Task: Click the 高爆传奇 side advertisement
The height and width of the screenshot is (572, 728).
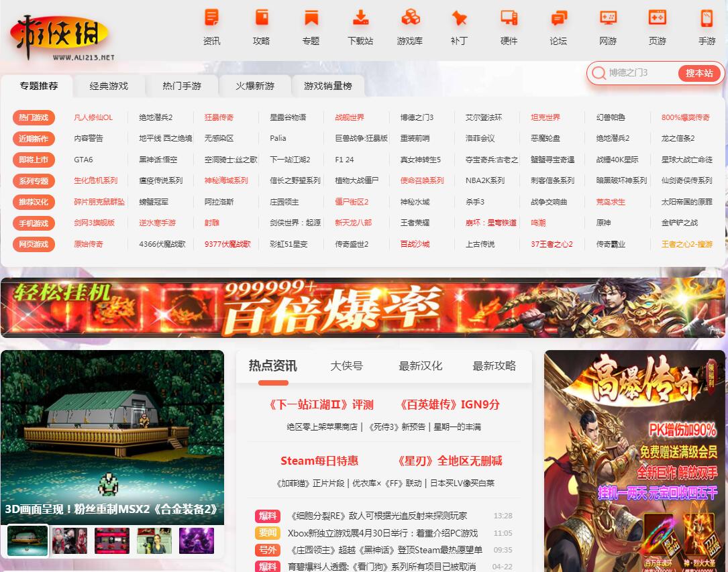Action: click(x=634, y=461)
